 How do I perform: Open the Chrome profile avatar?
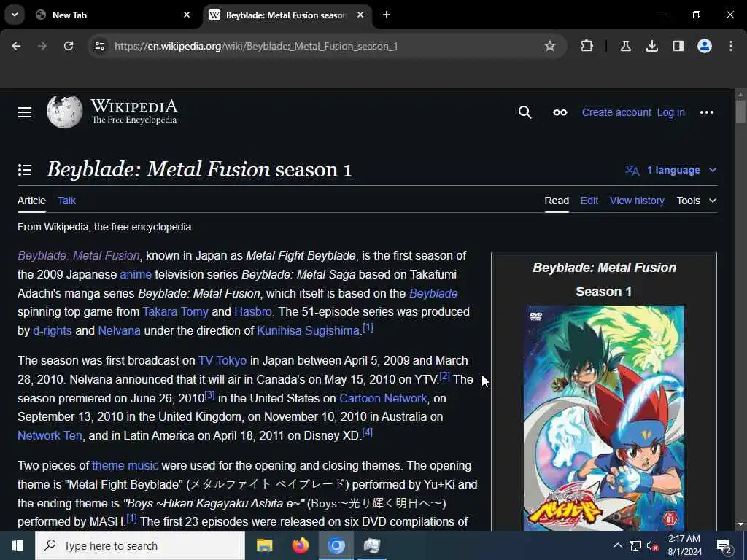(705, 46)
